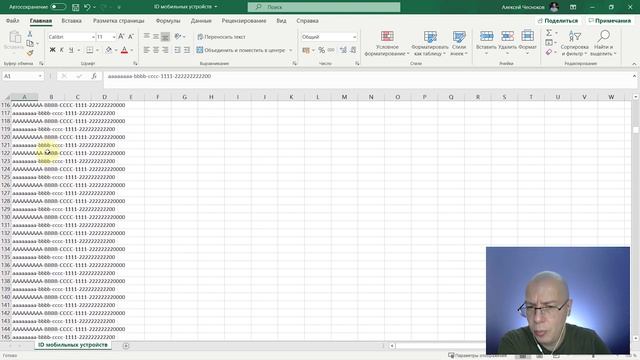Click Объединить и поместить в центре

[x=241, y=50]
